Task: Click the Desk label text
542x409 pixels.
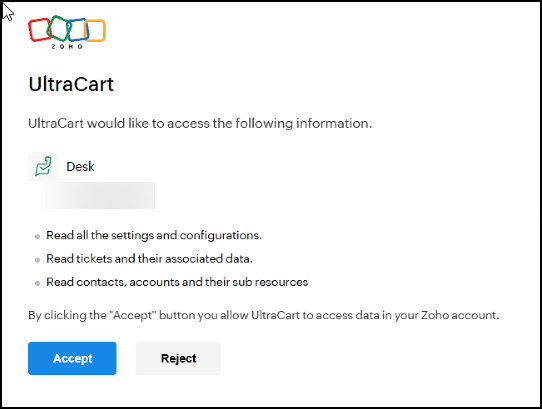Action: [x=80, y=167]
